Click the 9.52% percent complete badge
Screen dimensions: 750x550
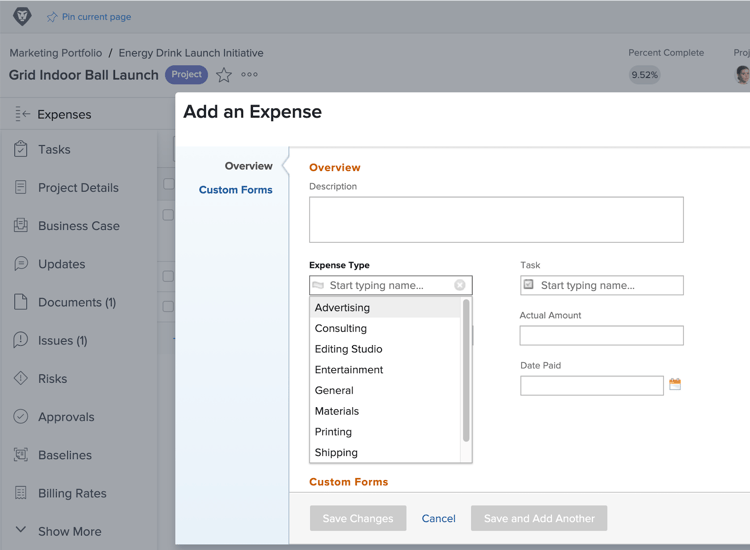644,75
